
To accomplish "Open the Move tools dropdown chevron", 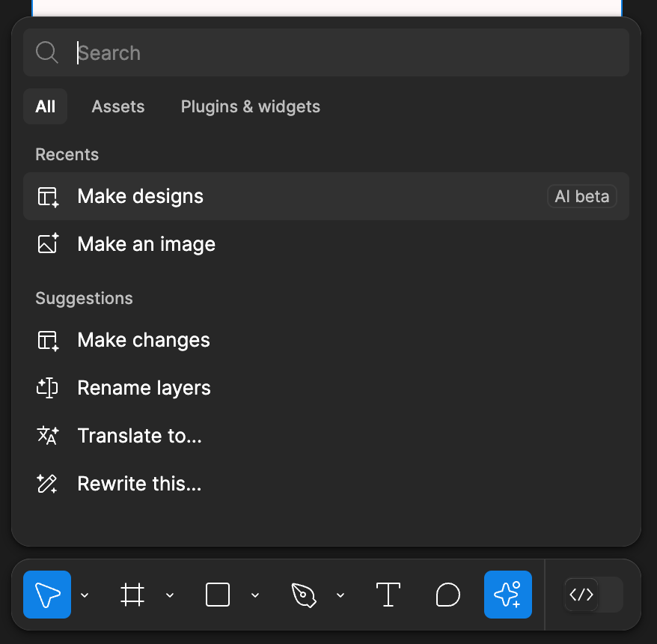I will [85, 595].
